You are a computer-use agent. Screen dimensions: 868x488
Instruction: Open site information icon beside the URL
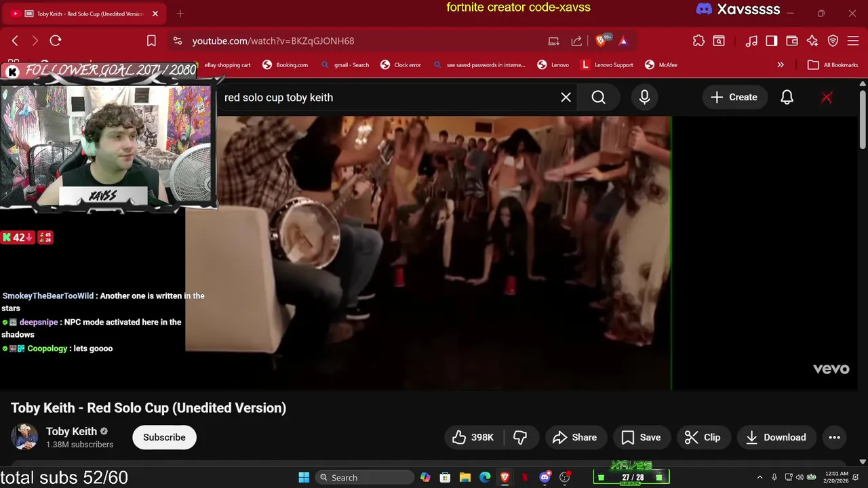point(178,41)
